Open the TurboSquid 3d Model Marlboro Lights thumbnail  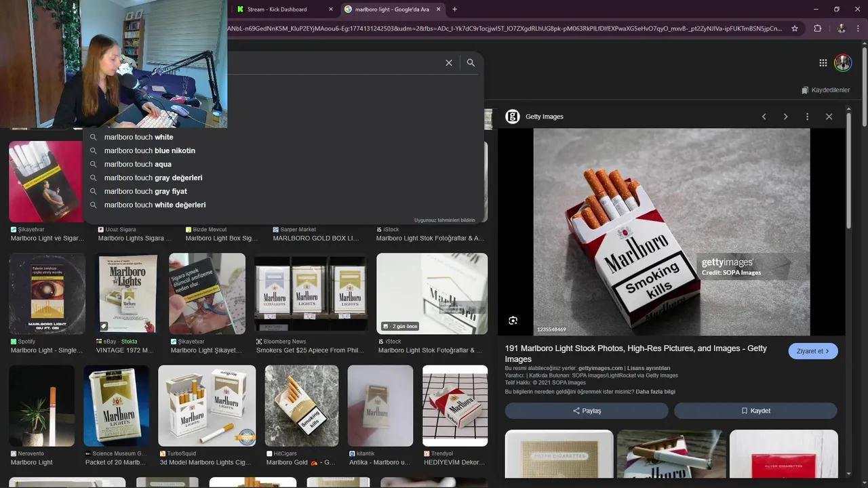(x=207, y=405)
